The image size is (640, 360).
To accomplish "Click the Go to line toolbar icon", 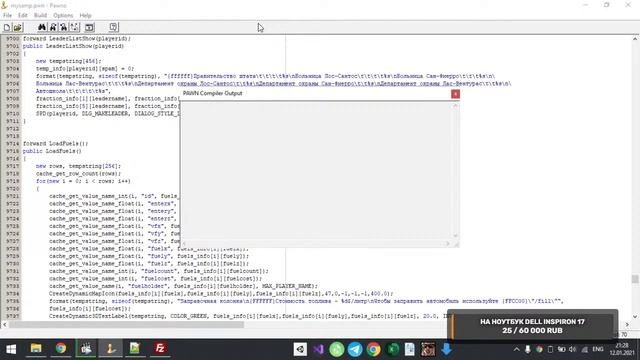I will 74,27.
